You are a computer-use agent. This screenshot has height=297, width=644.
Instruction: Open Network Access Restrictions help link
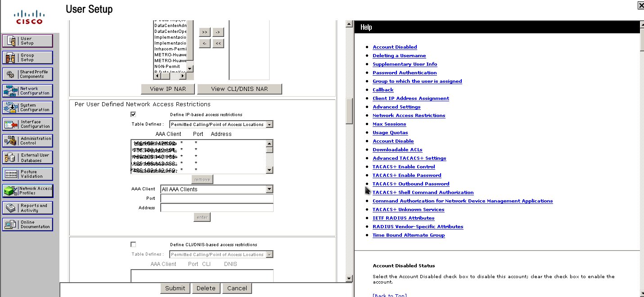[x=409, y=115]
